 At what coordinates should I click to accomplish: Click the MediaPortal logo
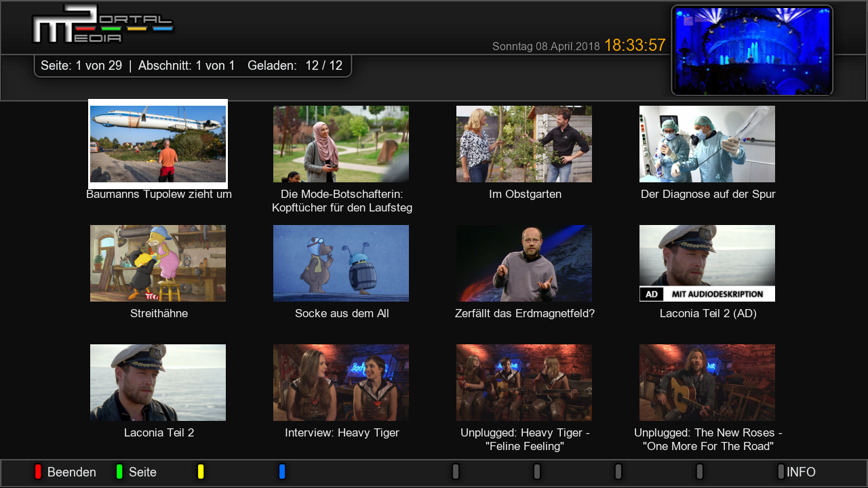click(102, 24)
